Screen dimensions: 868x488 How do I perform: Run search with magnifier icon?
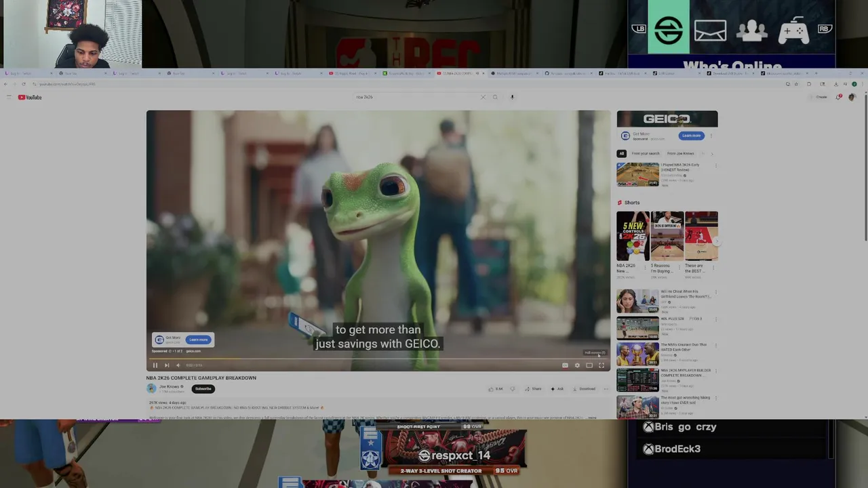point(495,97)
